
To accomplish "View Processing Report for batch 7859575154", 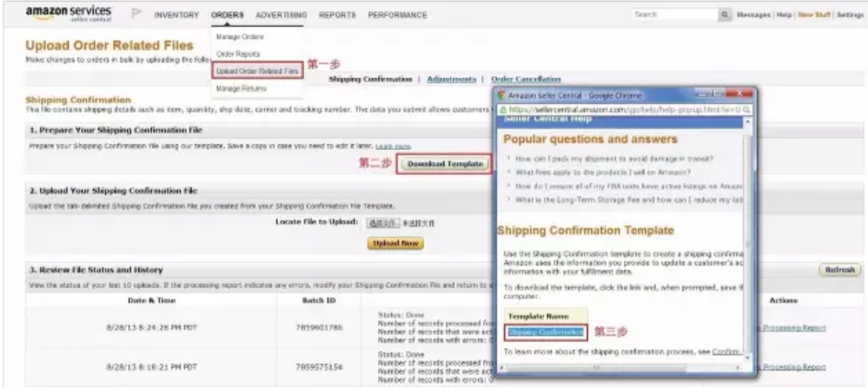I will [x=791, y=367].
